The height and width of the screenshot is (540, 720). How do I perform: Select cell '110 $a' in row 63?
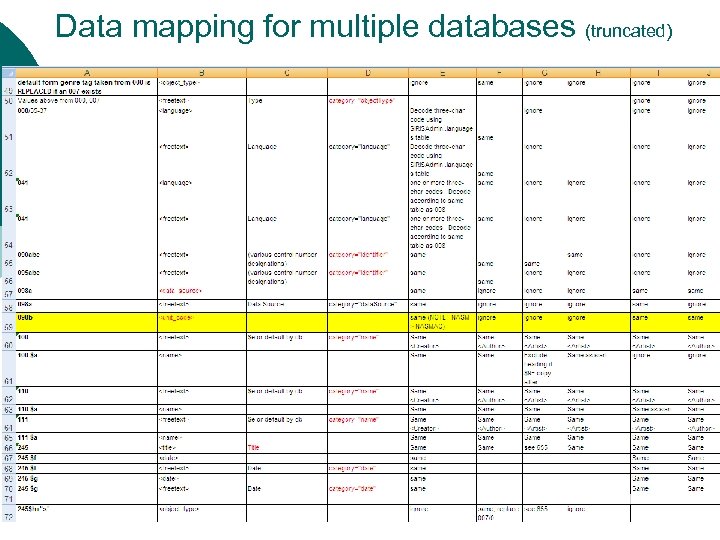tap(87, 409)
